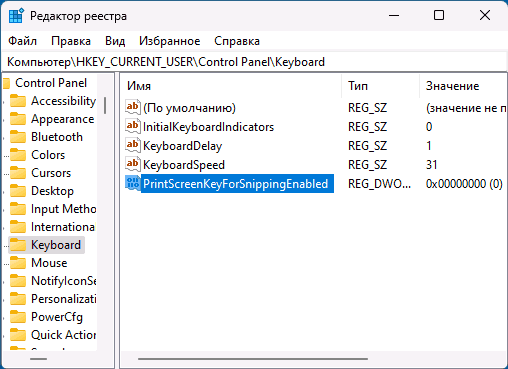Click the icon of InitialKeyboardIndicators value
The width and height of the screenshot is (508, 369).
point(133,127)
